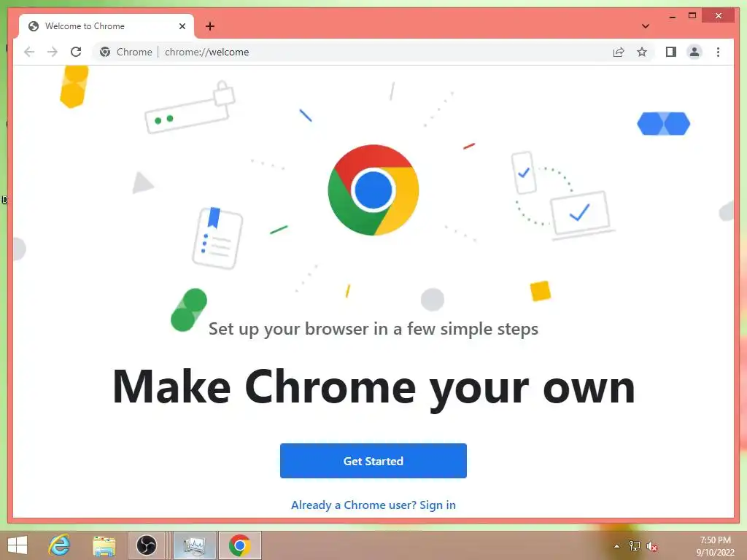747x560 pixels.
Task: Open OBS Studio from the taskbar
Action: tap(146, 545)
